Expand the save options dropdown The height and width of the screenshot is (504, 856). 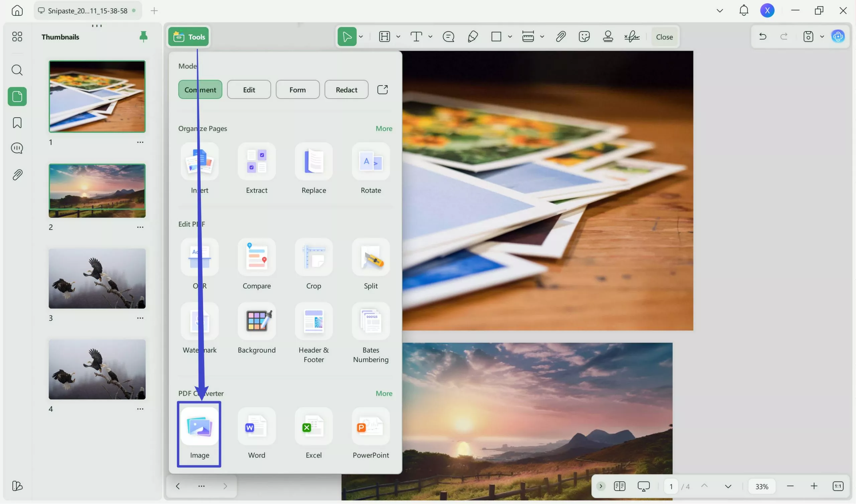(x=822, y=36)
